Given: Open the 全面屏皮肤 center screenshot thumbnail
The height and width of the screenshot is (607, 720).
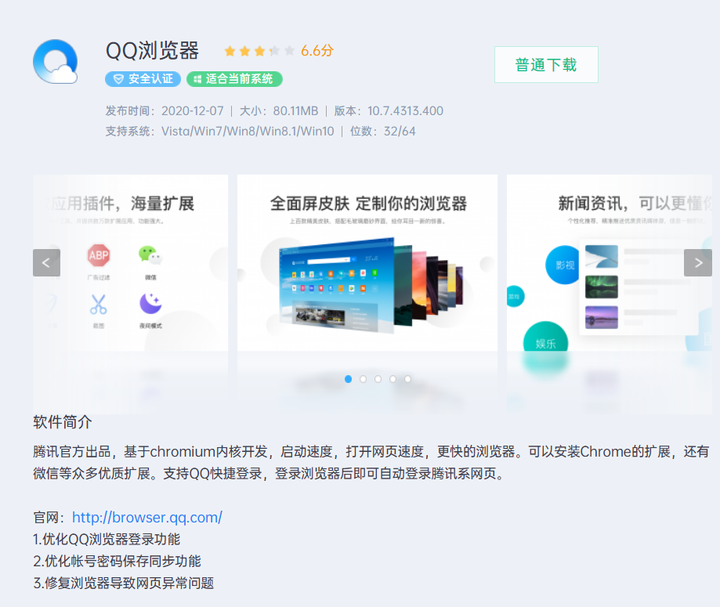Looking at the screenshot, I should [367, 263].
